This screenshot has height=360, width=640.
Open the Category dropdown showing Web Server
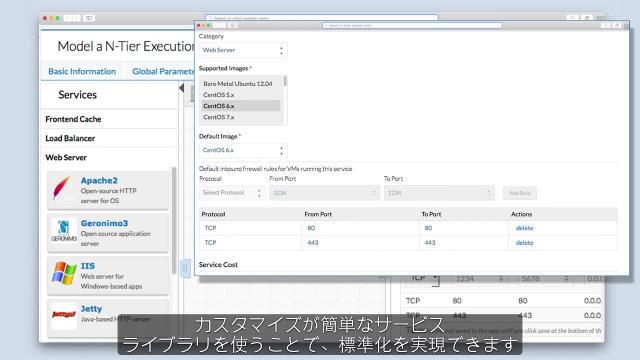point(243,50)
